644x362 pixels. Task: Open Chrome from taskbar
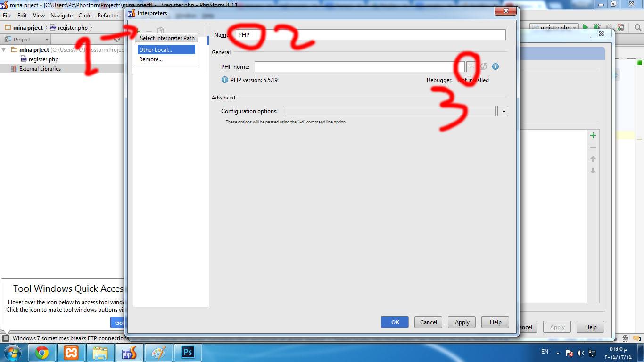point(41,353)
